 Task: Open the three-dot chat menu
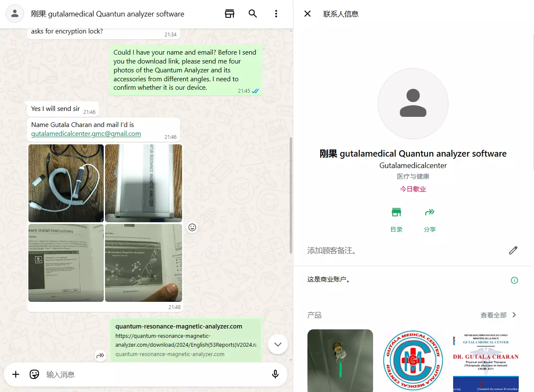pyautogui.click(x=276, y=14)
